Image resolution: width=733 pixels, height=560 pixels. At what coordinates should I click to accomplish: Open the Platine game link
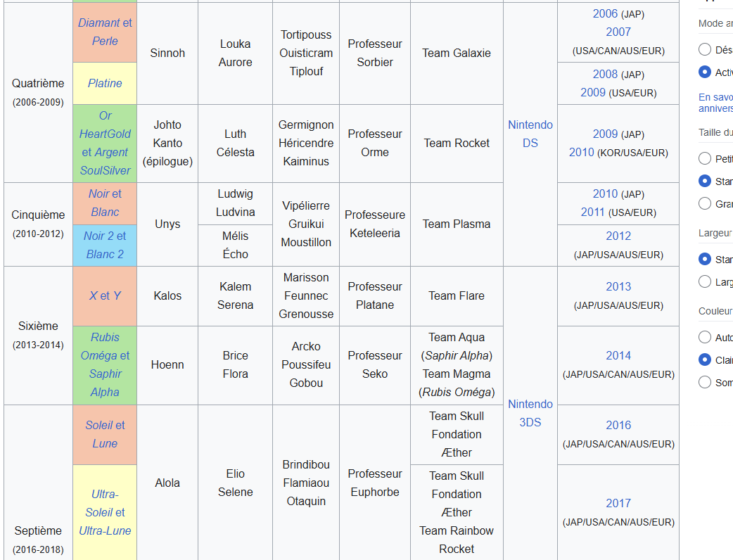coord(105,83)
